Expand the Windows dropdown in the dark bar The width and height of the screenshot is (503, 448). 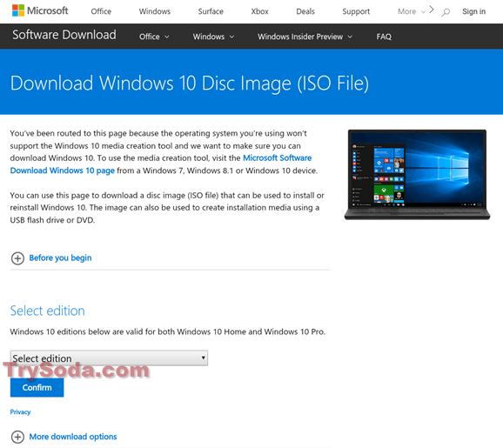pyautogui.click(x=213, y=37)
